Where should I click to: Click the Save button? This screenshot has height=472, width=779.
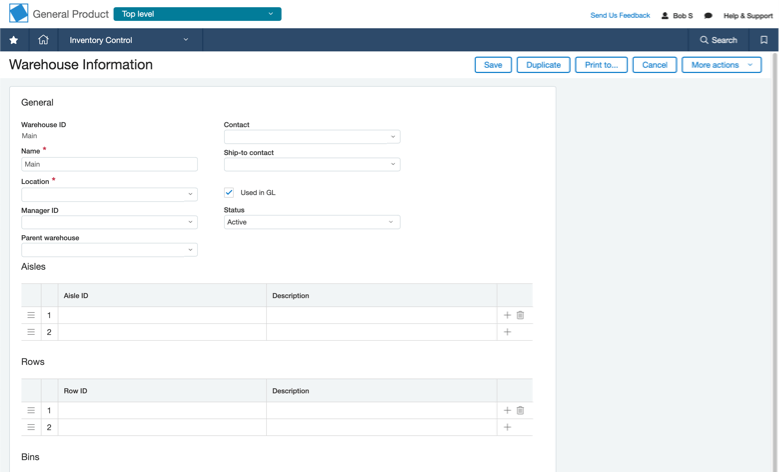(x=493, y=65)
